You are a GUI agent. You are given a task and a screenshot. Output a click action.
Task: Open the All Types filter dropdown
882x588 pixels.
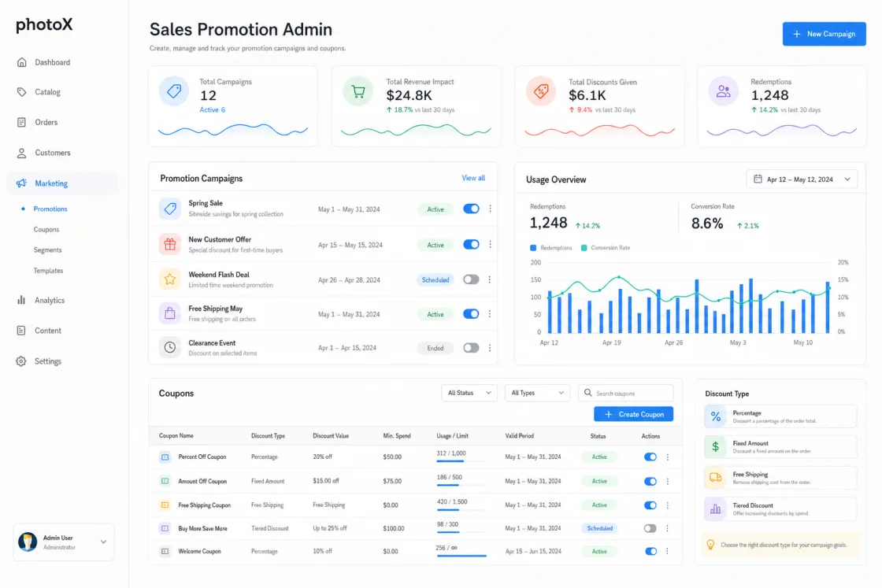537,393
